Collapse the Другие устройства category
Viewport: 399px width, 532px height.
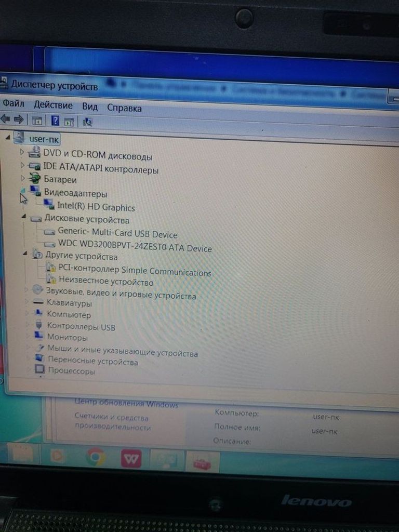[x=25, y=253]
